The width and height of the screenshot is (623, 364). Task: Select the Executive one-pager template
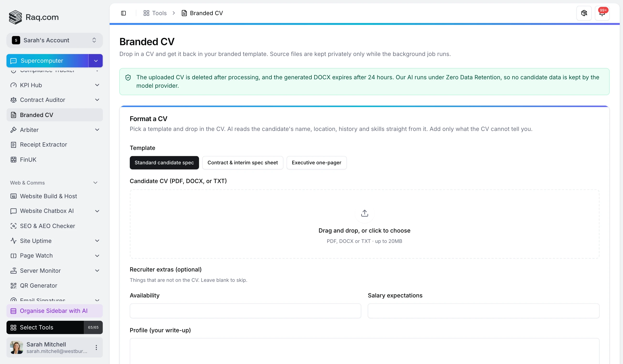(317, 163)
